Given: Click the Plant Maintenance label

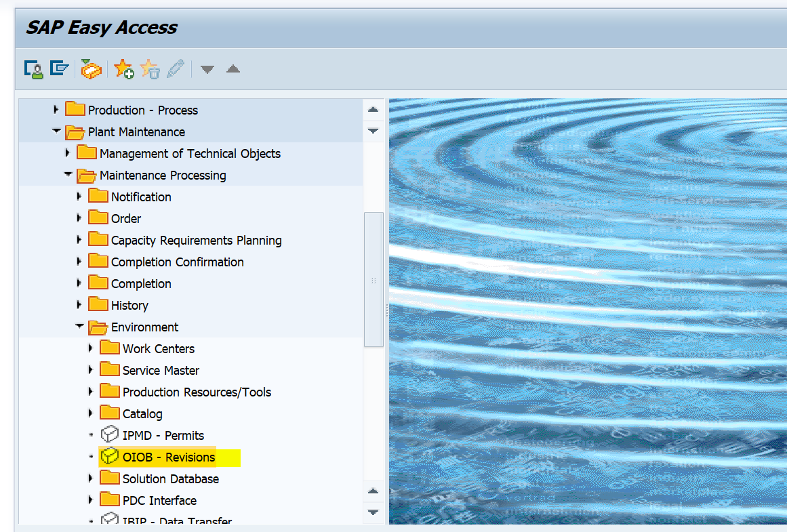Looking at the screenshot, I should coord(136,132).
